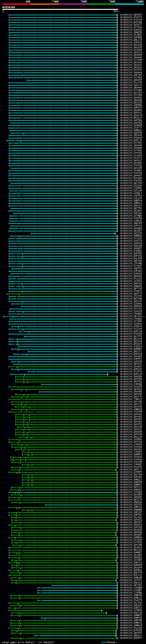The height and width of the screenshot is (644, 146).
Task: Select label UniRef100_C5XQ82
Action: coord(131,319)
